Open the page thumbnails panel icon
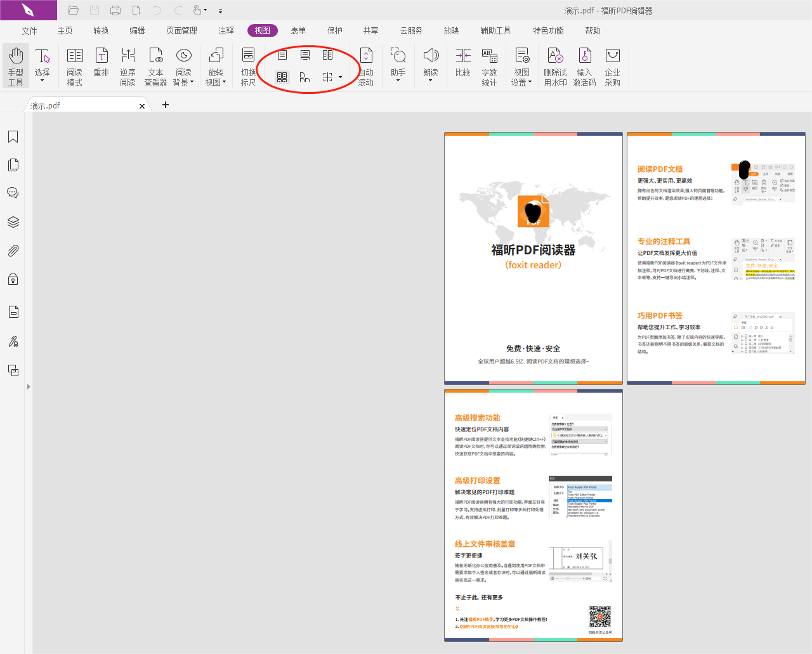Screen dimensions: 812x654 tap(13, 165)
